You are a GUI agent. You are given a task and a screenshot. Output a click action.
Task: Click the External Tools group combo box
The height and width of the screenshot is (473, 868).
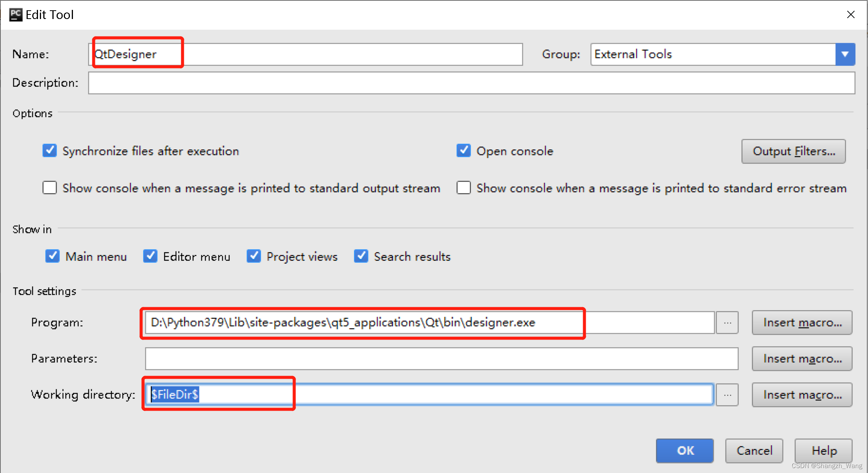click(723, 54)
